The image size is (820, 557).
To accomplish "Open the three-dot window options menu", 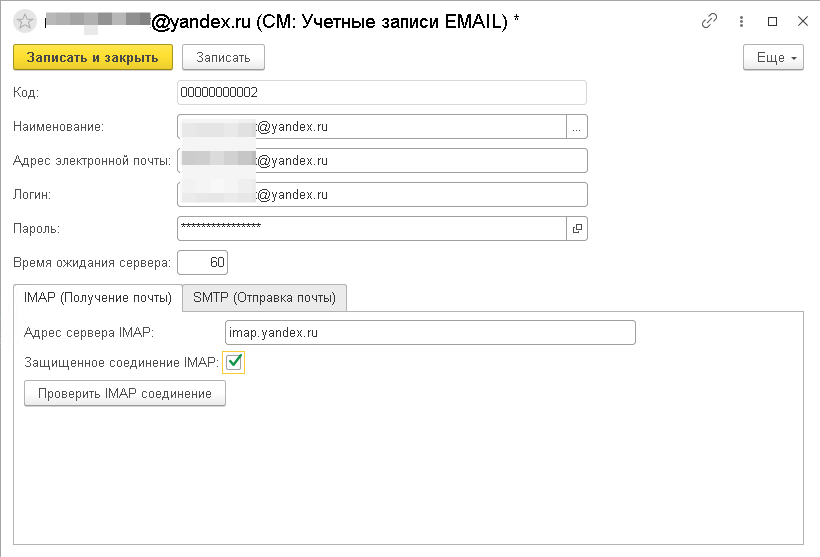I will coord(741,21).
